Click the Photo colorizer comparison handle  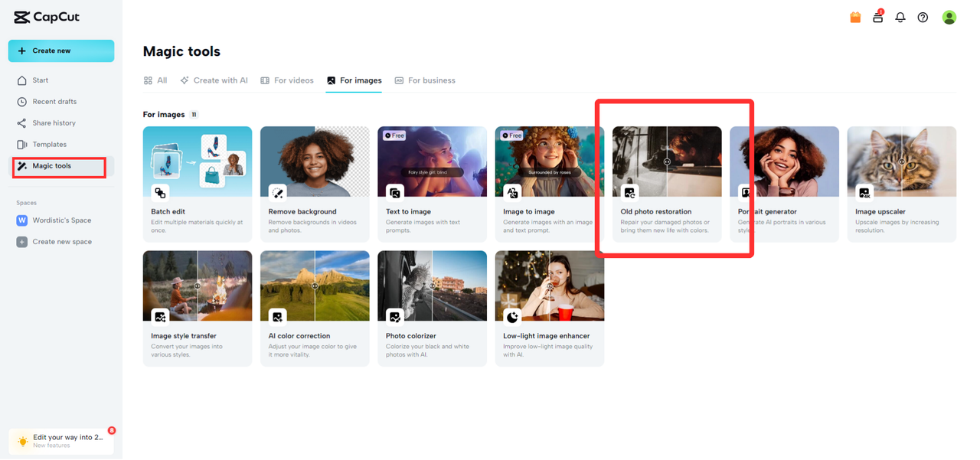pyautogui.click(x=432, y=285)
